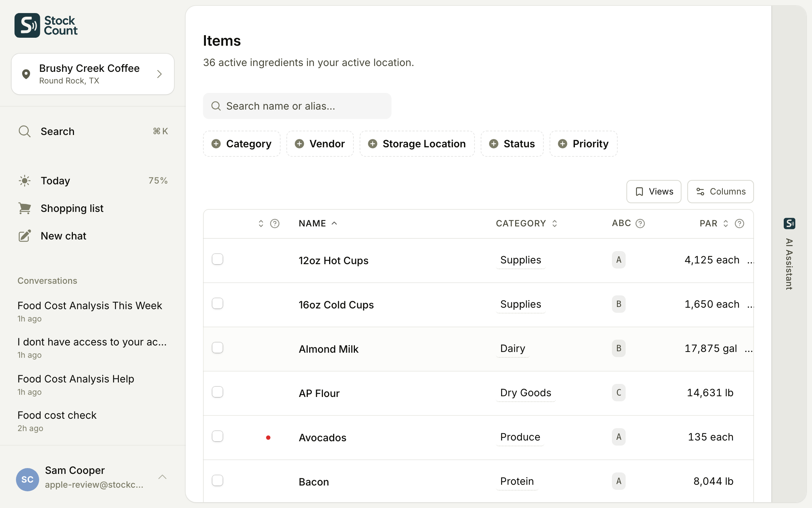Click the magnifier icon in the items search box

coord(216,106)
